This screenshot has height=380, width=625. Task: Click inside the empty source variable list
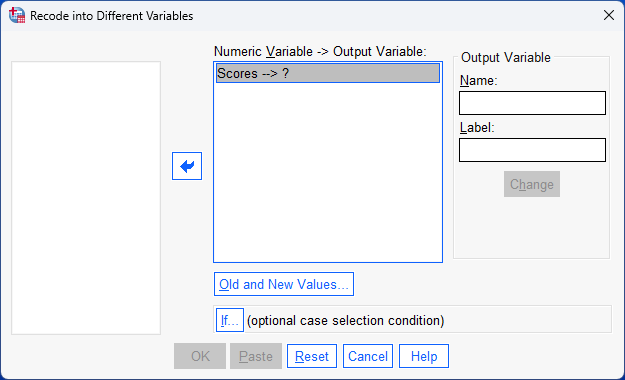[x=86, y=198]
